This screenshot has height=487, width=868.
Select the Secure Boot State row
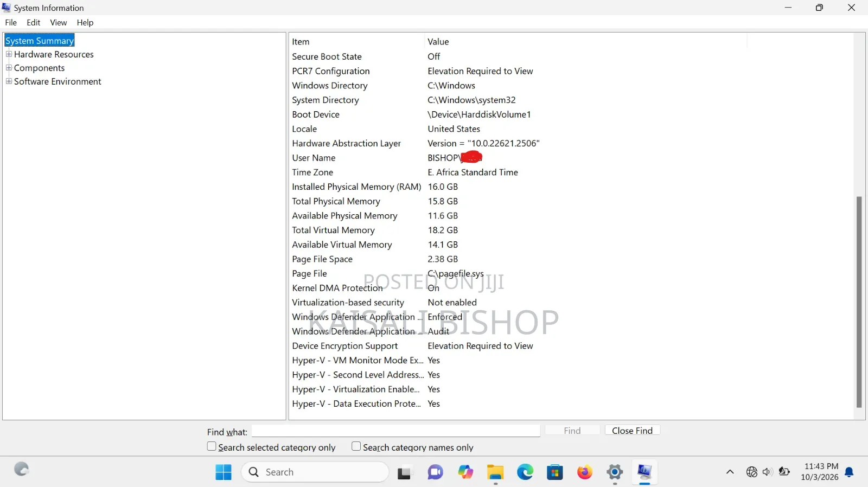[x=518, y=56]
